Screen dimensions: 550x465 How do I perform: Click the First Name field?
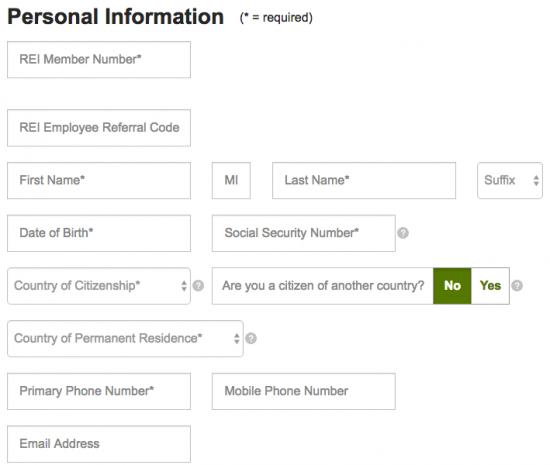pyautogui.click(x=99, y=181)
